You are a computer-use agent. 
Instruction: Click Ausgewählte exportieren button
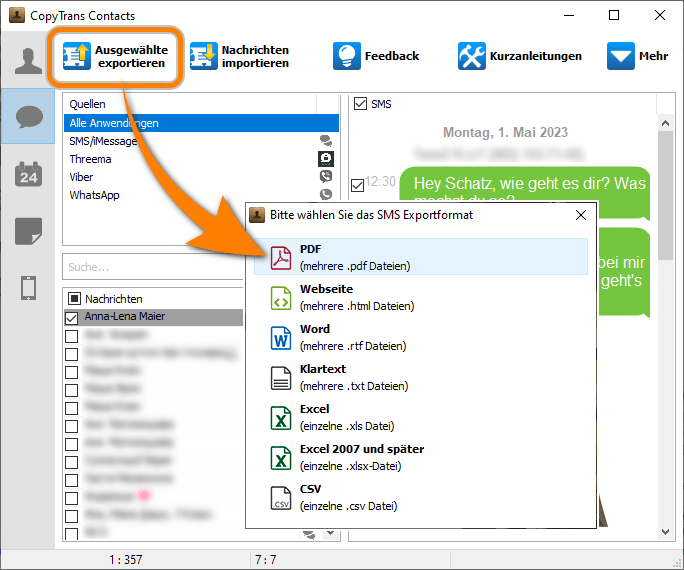pos(116,57)
